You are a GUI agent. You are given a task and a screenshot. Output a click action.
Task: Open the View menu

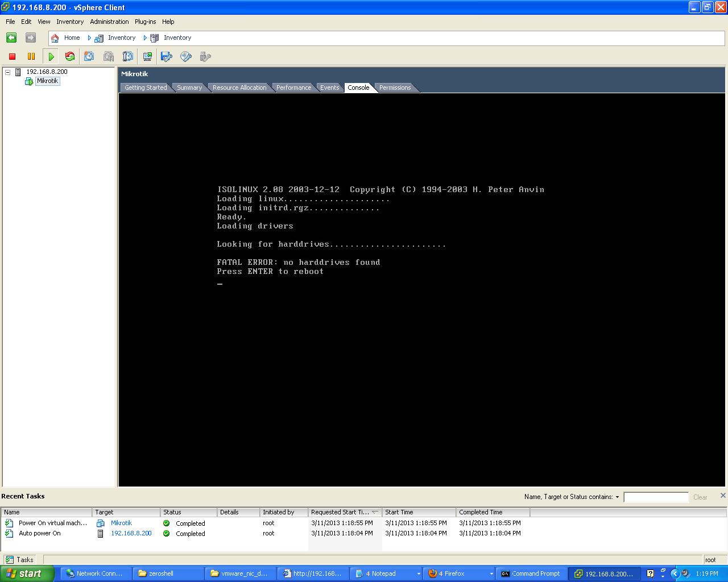click(44, 22)
